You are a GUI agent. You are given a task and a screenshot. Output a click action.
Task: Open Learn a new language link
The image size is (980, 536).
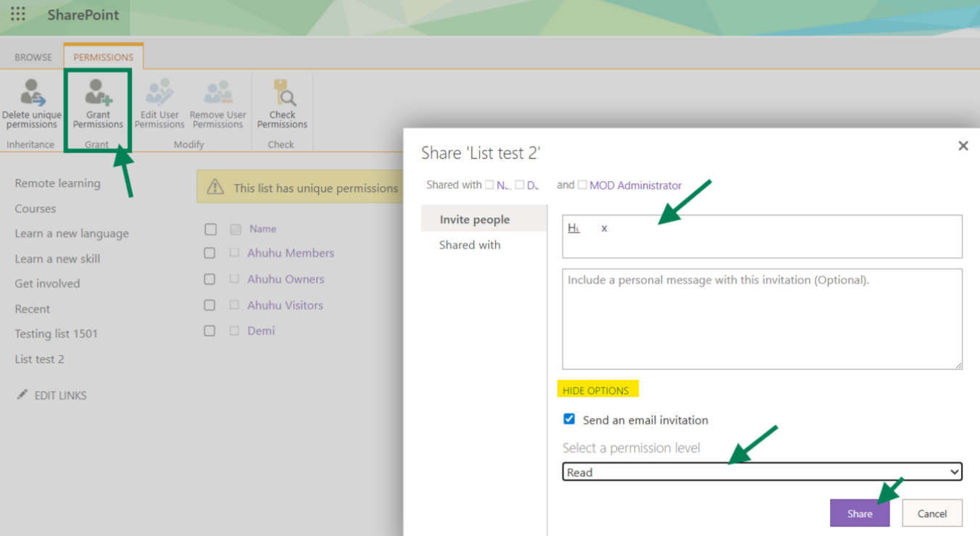[72, 233]
